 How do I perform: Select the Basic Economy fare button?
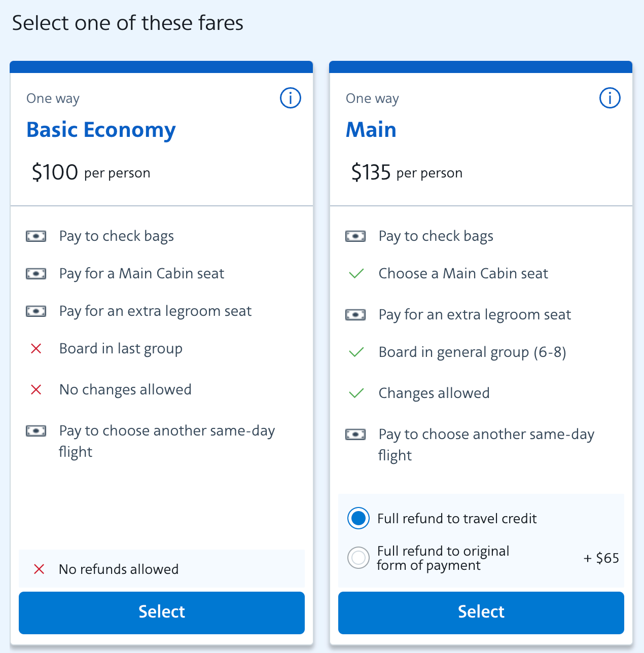(162, 612)
